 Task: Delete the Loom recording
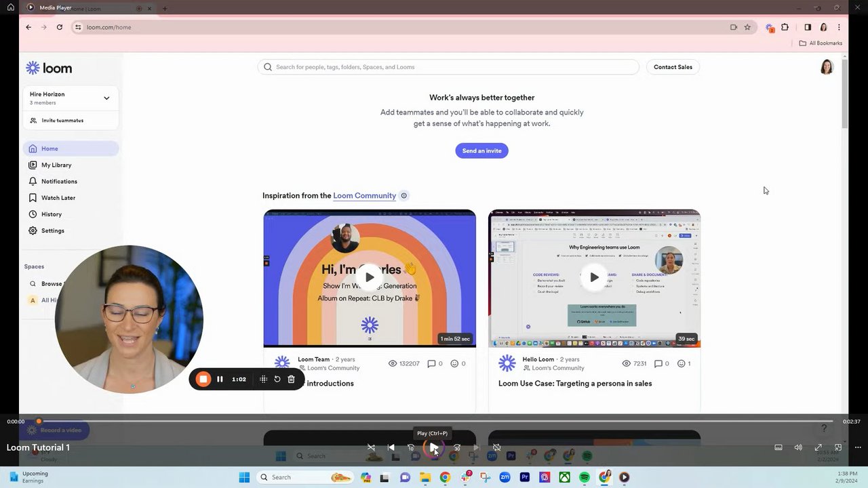[292, 379]
